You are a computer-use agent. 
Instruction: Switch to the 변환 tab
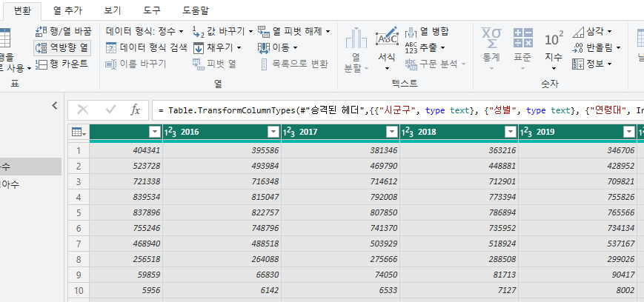click(x=22, y=10)
